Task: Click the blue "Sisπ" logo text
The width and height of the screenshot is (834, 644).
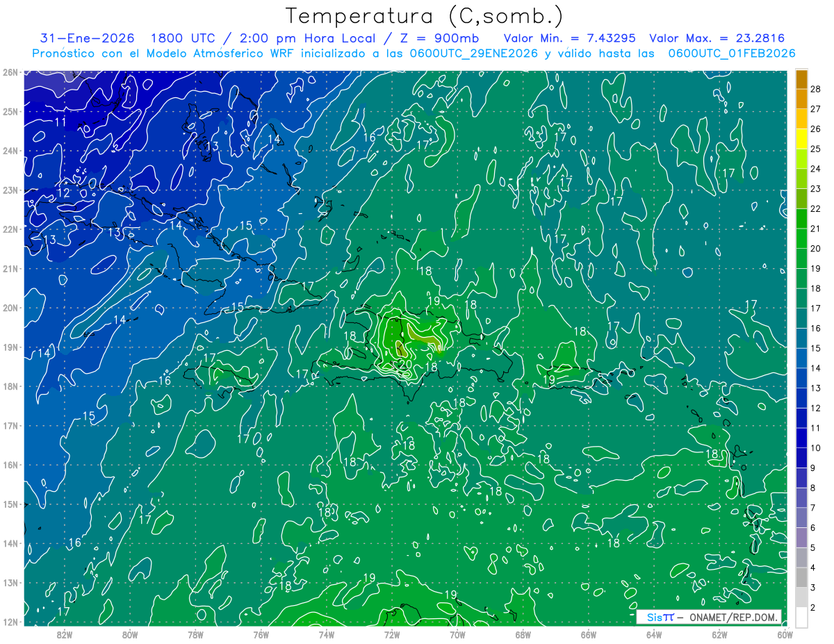Action: [x=660, y=617]
